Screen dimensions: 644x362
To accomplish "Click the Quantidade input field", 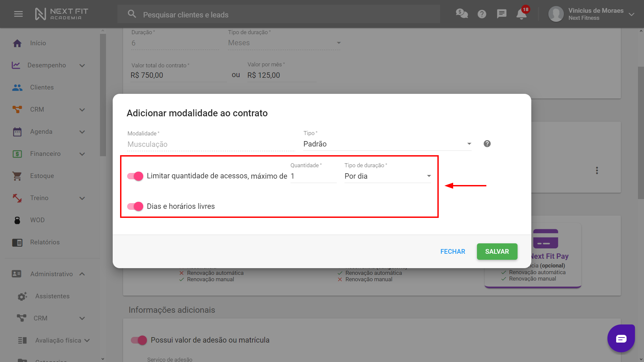I will pos(313,176).
